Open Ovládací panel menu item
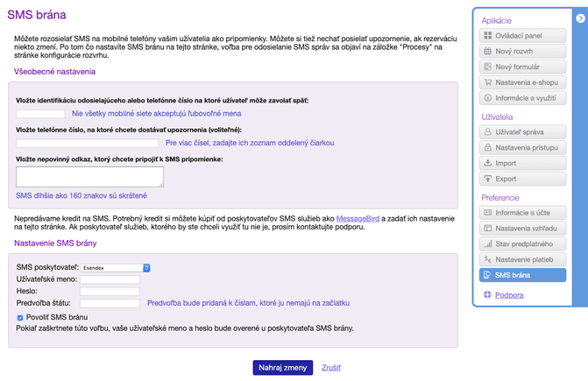Viewport: 588px width, 381px height. coord(522,36)
